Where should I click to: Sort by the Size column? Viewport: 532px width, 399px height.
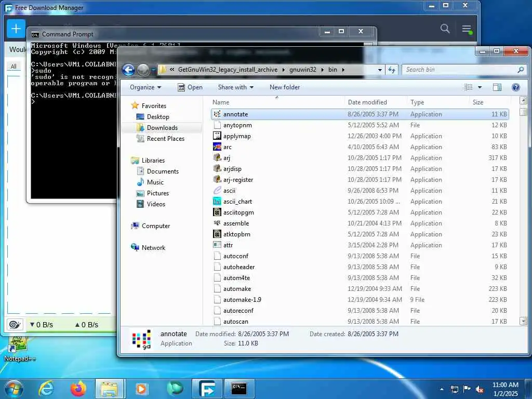(478, 102)
